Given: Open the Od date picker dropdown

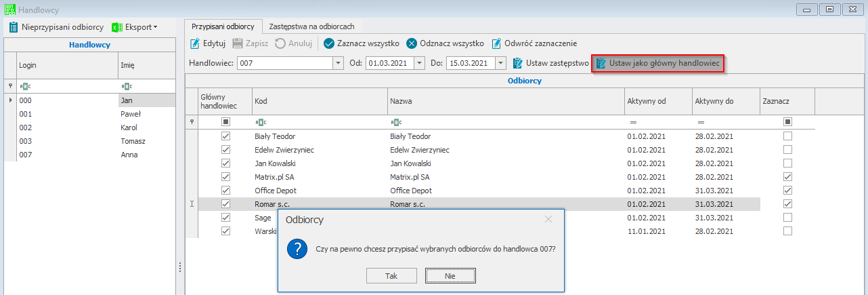Looking at the screenshot, I should (419, 63).
